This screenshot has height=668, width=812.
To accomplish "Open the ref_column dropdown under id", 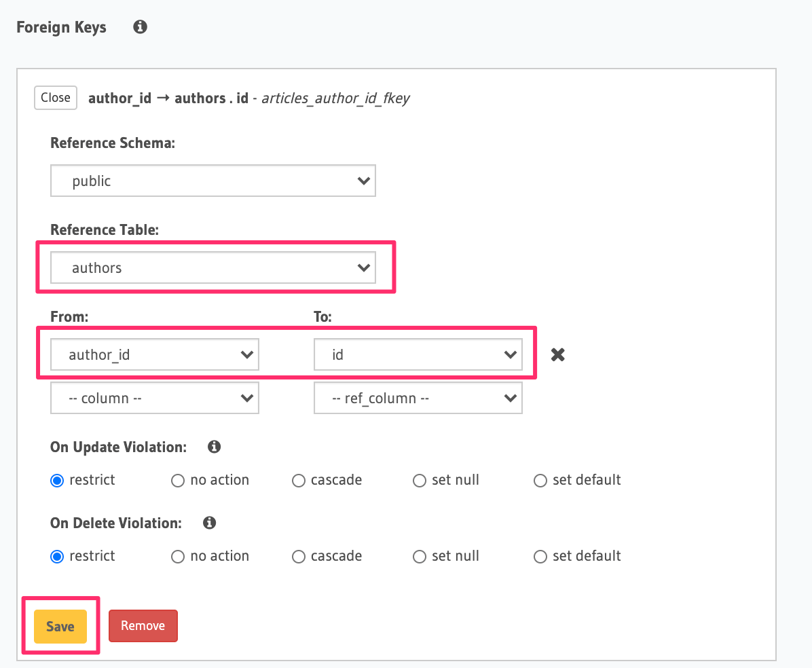I will pyautogui.click(x=418, y=398).
